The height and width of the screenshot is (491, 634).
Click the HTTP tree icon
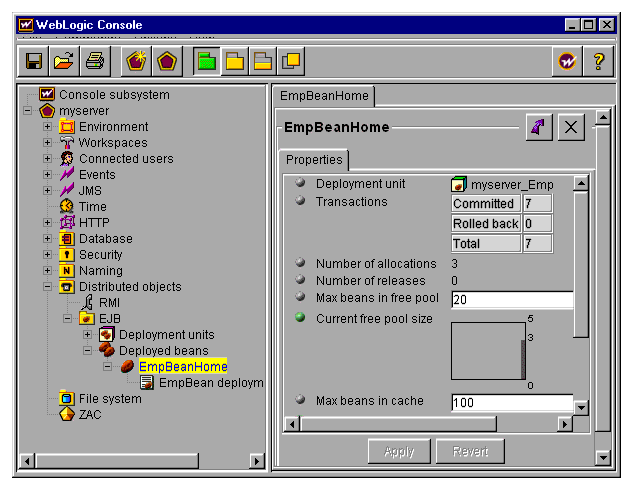tap(67, 222)
